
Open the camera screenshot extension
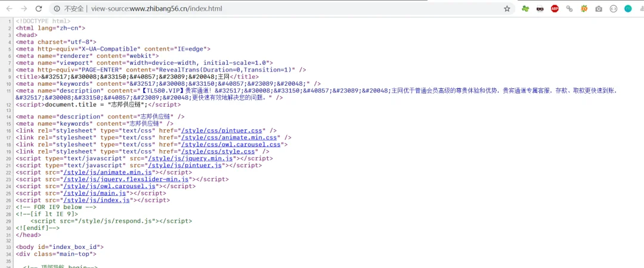599,8
